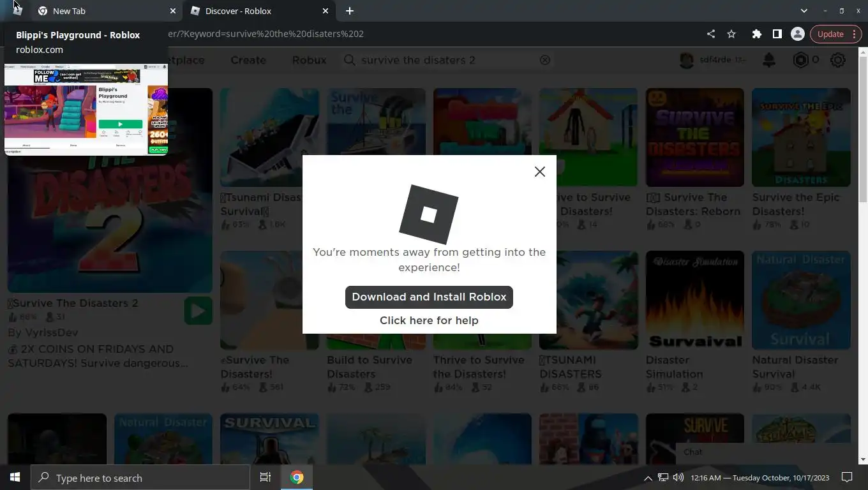The width and height of the screenshot is (868, 490).
Task: Clear the Roblox search text
Action: pos(545,60)
